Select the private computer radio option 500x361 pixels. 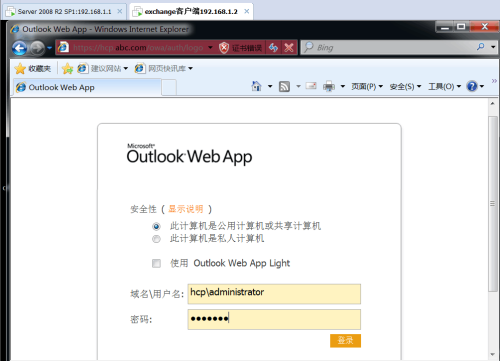(x=156, y=239)
